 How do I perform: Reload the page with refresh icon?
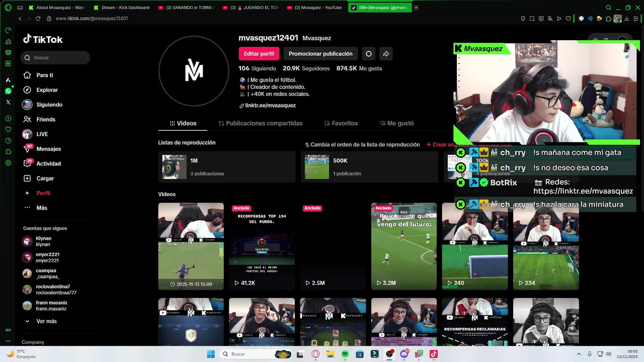tap(38, 19)
